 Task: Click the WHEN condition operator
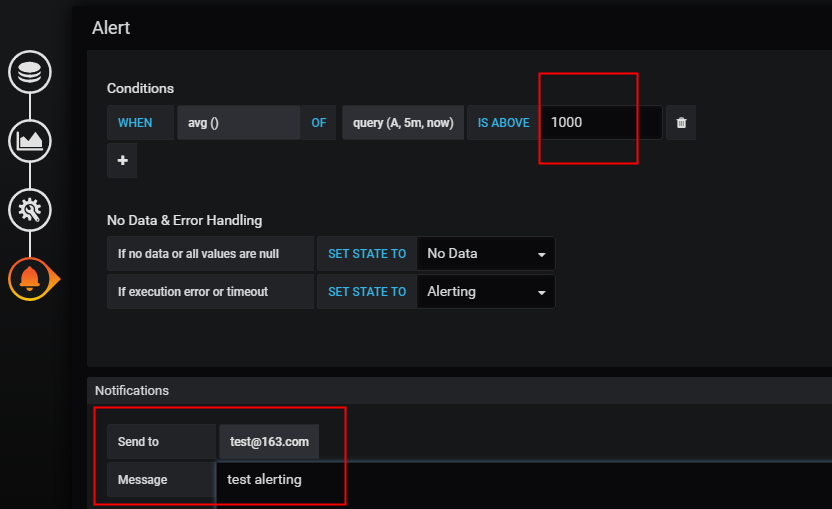[x=135, y=123]
